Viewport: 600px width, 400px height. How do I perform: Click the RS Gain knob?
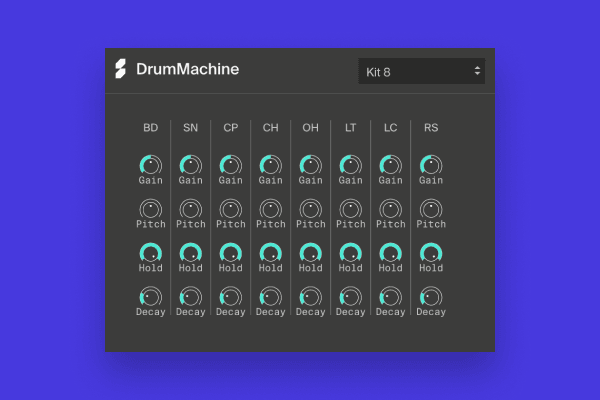coord(430,165)
